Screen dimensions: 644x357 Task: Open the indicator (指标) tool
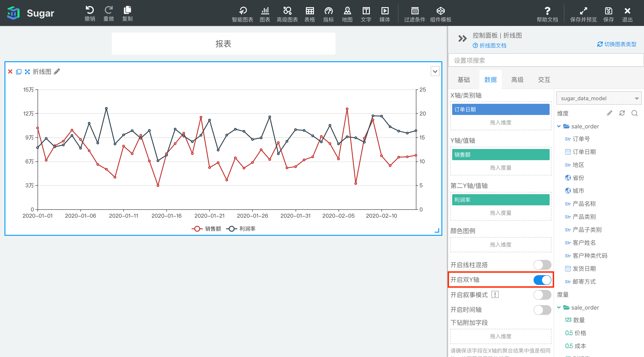pos(328,14)
